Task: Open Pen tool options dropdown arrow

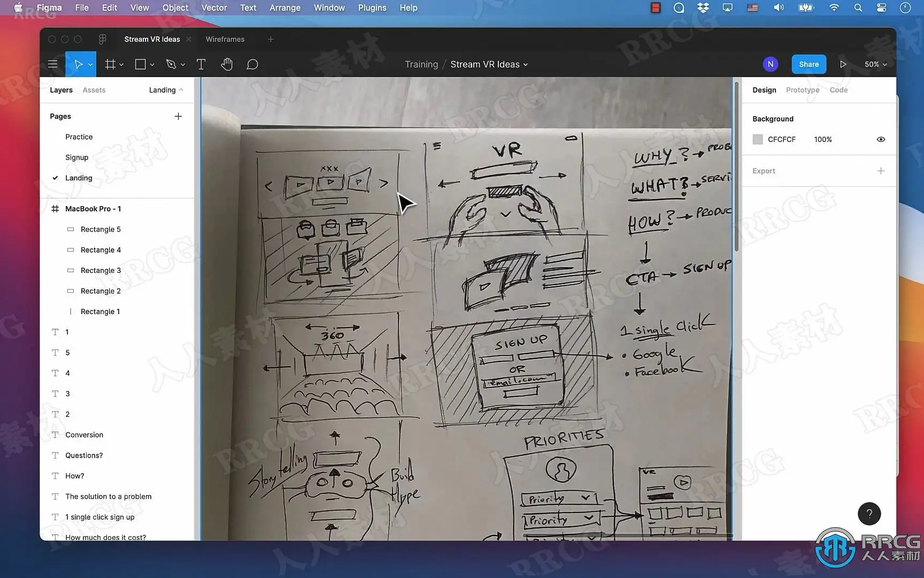Action: click(x=183, y=65)
